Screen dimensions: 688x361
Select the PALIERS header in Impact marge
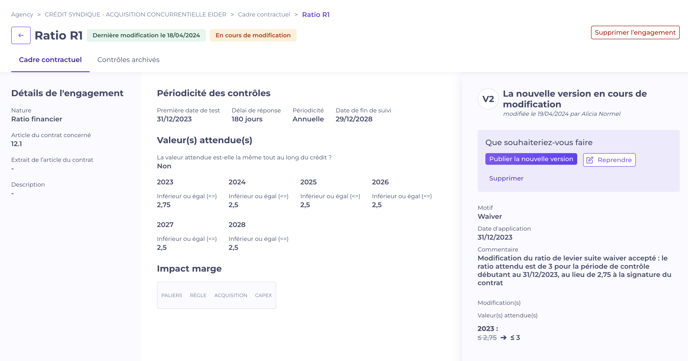click(x=172, y=295)
